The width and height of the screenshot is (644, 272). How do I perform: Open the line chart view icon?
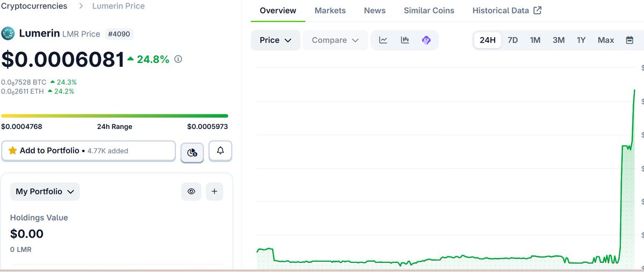[383, 40]
